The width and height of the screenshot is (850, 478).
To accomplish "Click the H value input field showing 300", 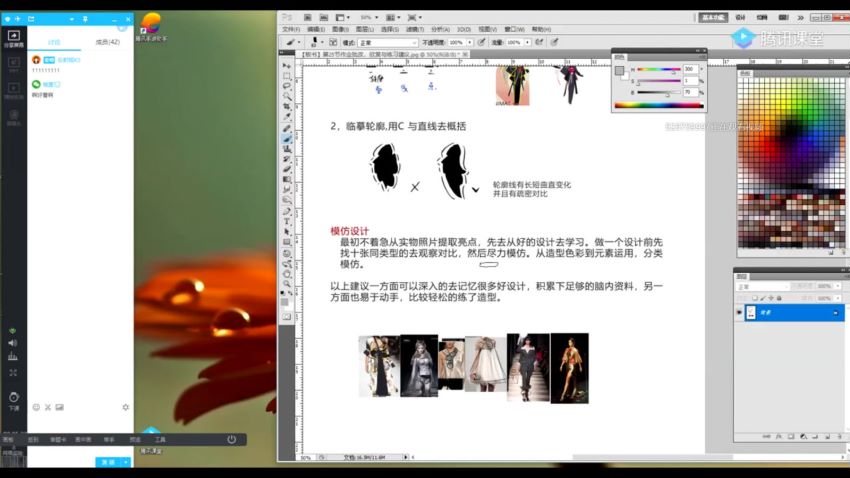I will coord(690,69).
